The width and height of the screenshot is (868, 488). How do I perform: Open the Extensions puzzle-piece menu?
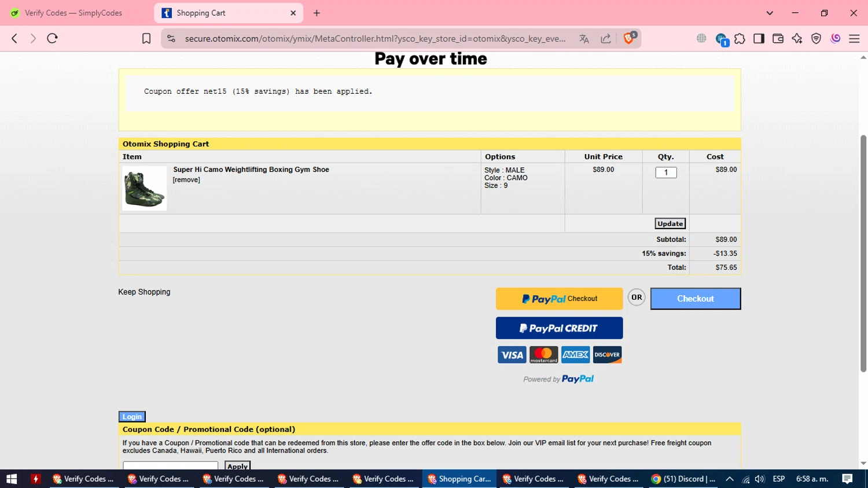[x=740, y=39]
